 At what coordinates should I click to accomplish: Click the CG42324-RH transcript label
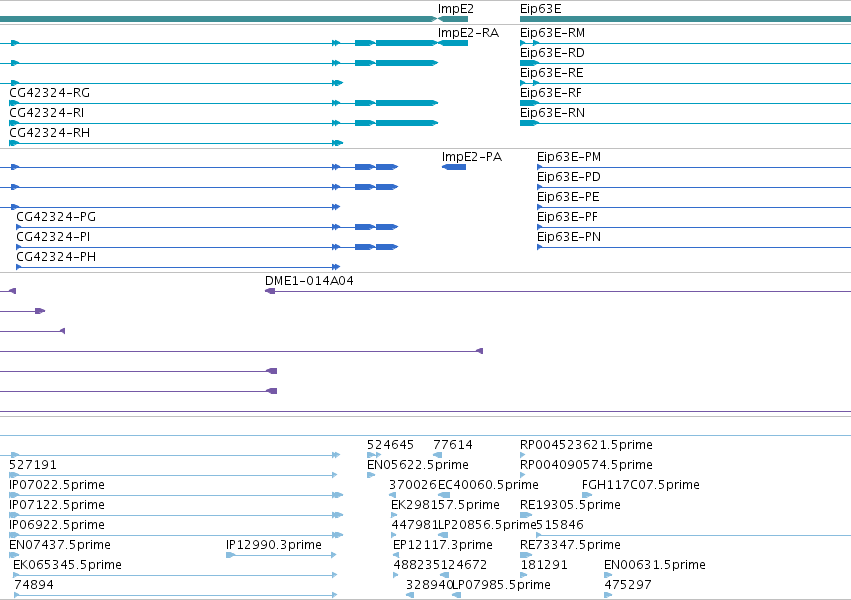click(49, 133)
